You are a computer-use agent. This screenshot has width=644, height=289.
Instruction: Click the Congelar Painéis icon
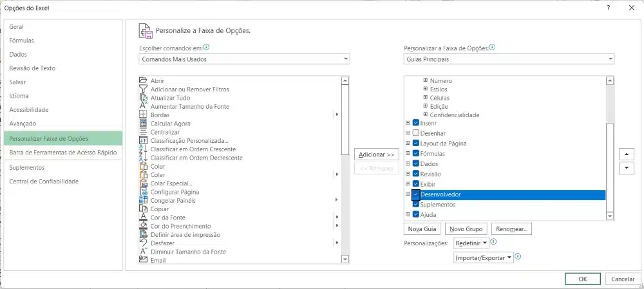[x=144, y=200]
